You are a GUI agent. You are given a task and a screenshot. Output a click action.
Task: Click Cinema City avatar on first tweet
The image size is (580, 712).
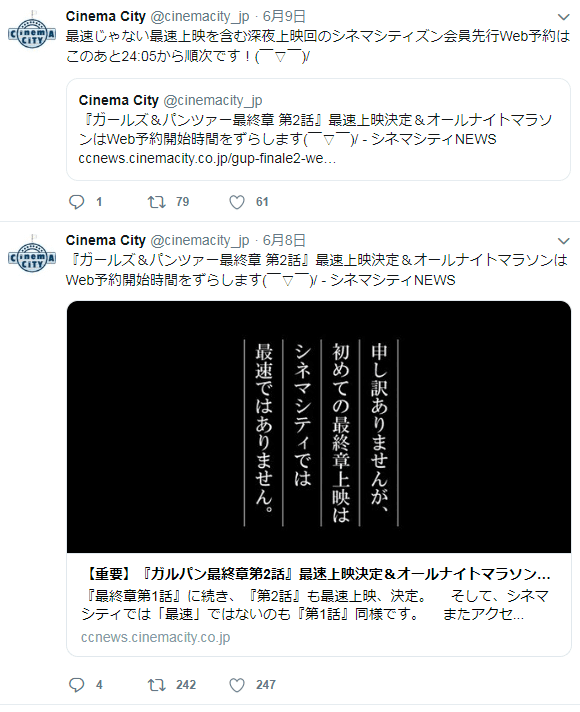(x=32, y=30)
